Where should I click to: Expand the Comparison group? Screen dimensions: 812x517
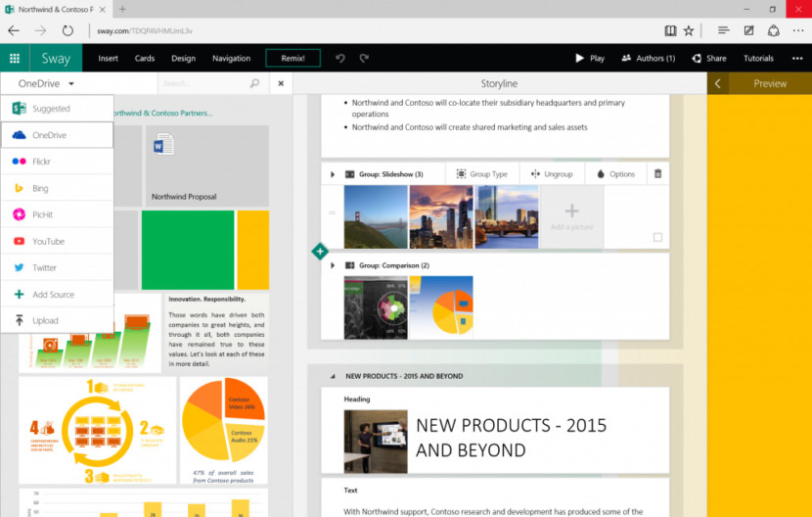(333, 265)
